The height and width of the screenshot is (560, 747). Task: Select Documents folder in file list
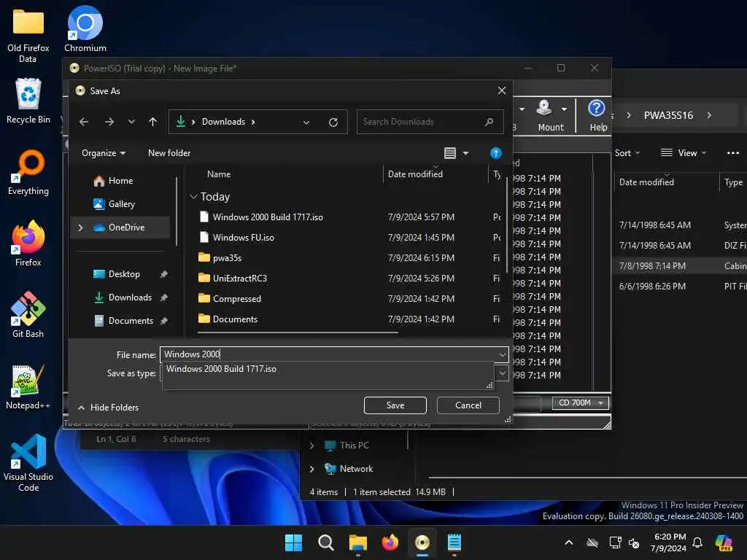pyautogui.click(x=236, y=319)
